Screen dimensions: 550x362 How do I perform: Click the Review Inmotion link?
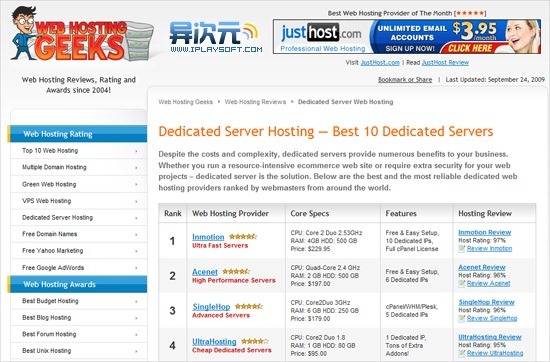489,249
